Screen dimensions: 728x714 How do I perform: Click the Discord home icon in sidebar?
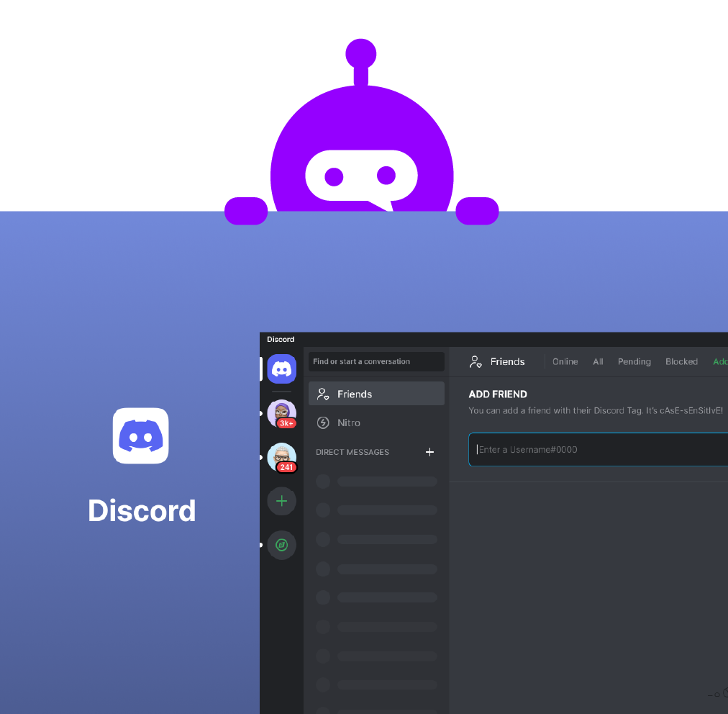(281, 369)
